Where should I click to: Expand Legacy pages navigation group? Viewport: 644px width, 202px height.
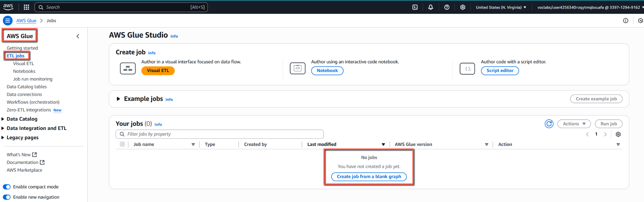pos(3,138)
